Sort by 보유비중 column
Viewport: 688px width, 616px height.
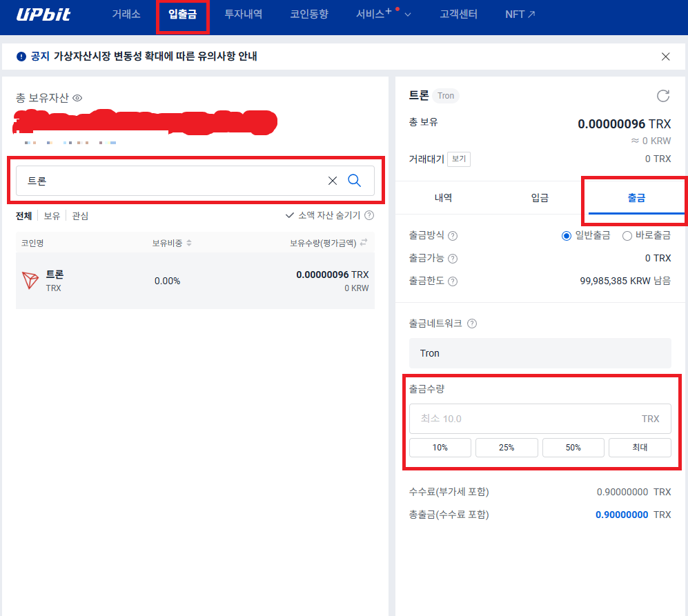point(172,243)
